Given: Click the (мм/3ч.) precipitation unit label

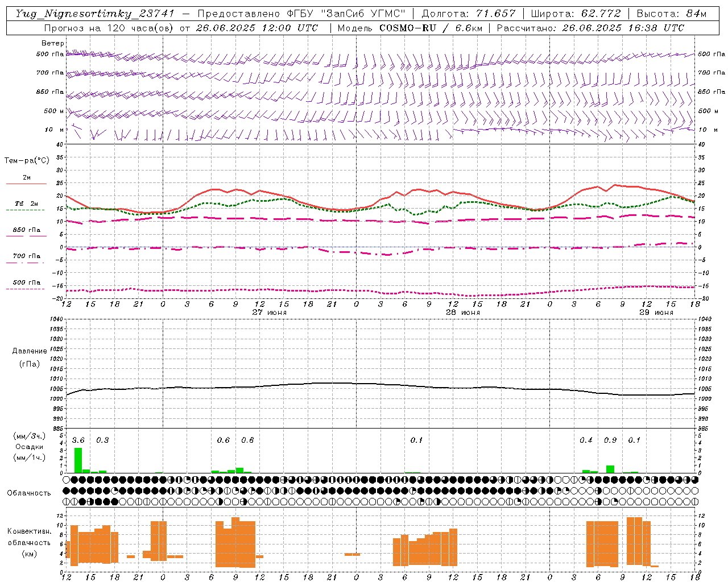Looking at the screenshot, I should pyautogui.click(x=30, y=436).
